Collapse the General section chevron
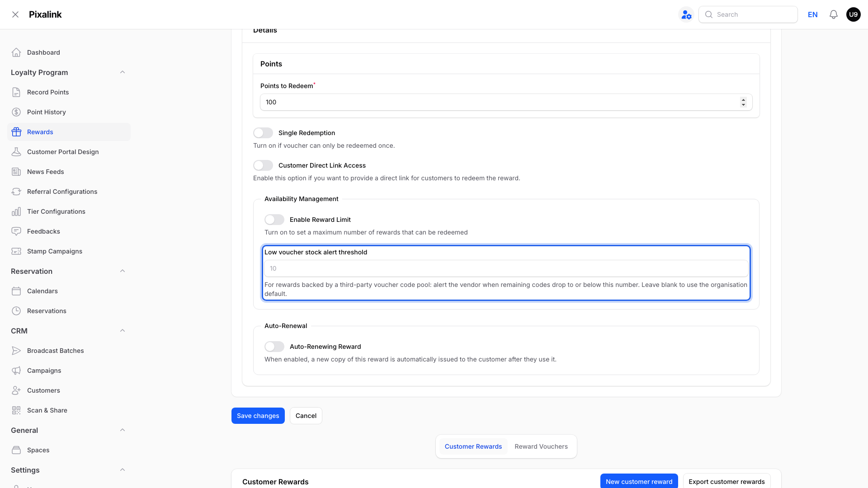 (123, 430)
